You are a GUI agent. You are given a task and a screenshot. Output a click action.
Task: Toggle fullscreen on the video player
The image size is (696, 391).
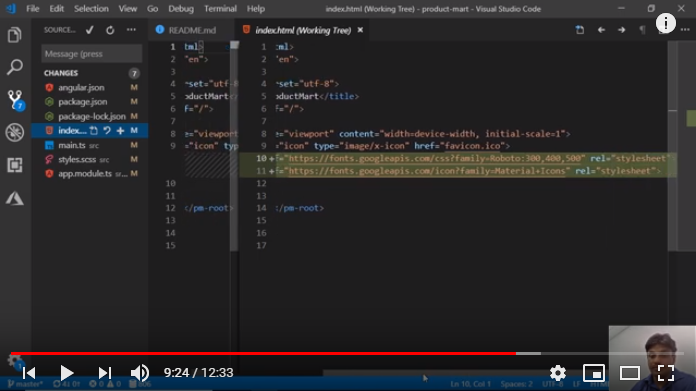666,373
